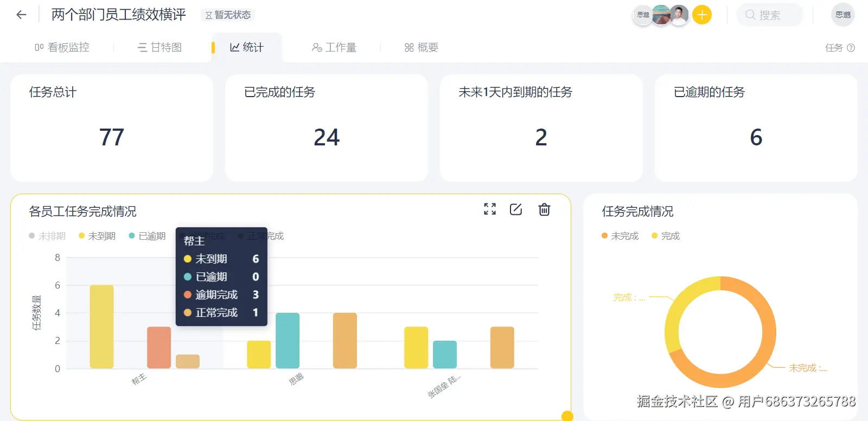The image size is (868, 421).
Task: Click 思邈's yellow 未到期 bar
Action: coord(259,355)
